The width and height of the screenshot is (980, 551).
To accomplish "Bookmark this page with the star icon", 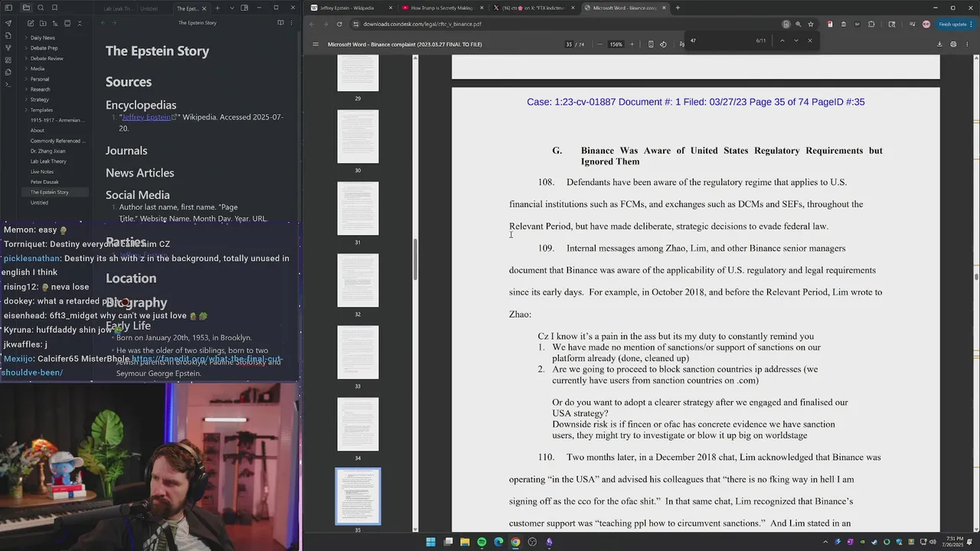I will pyautogui.click(x=811, y=24).
